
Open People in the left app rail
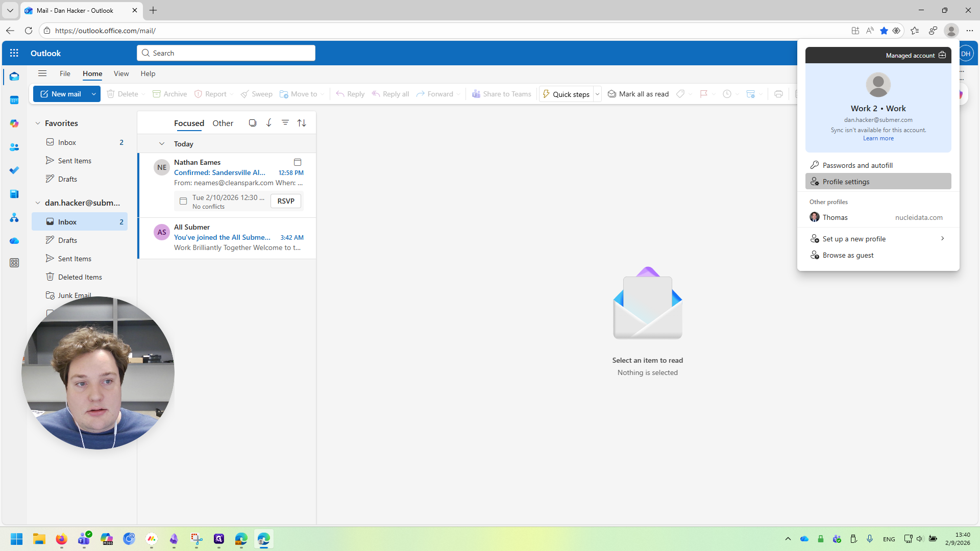(x=14, y=147)
